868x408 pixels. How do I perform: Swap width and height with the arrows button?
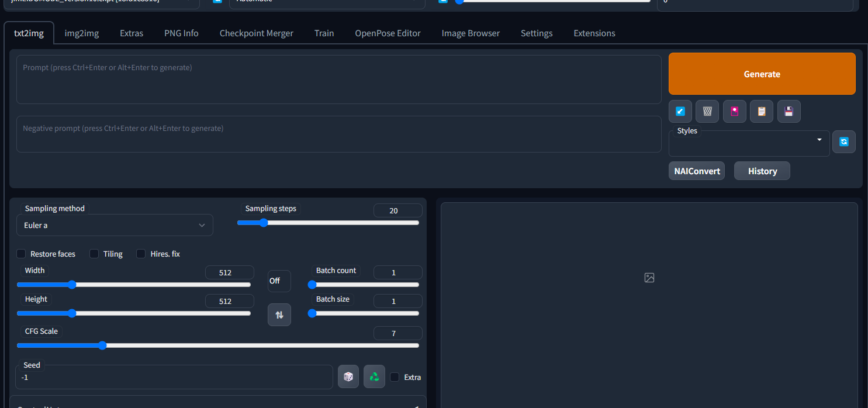click(x=279, y=314)
